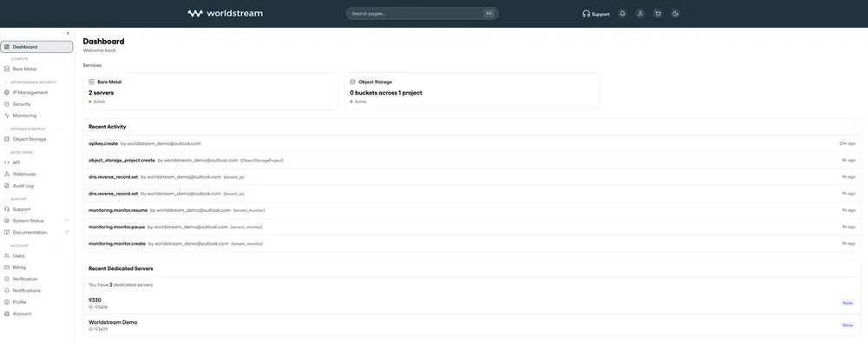Click the Account icon in sidebar
This screenshot has width=868, height=343.
(x=7, y=313)
